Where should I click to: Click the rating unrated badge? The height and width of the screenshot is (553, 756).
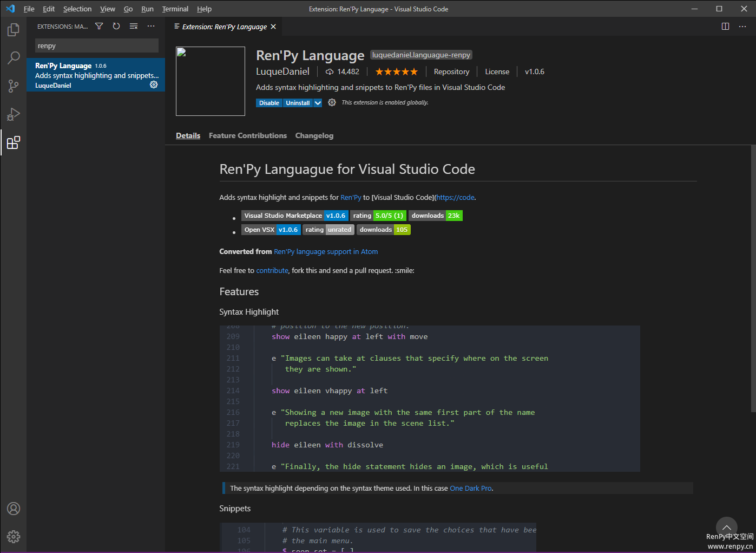click(x=328, y=230)
